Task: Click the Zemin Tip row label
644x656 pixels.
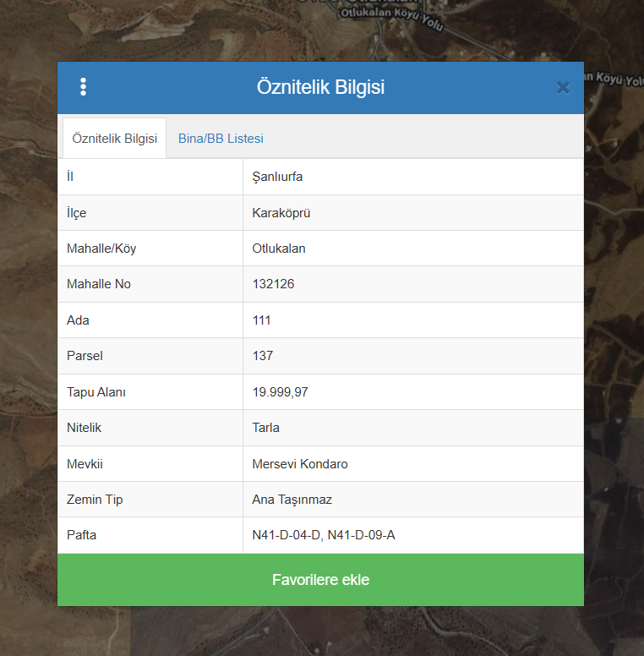Action: 95,500
